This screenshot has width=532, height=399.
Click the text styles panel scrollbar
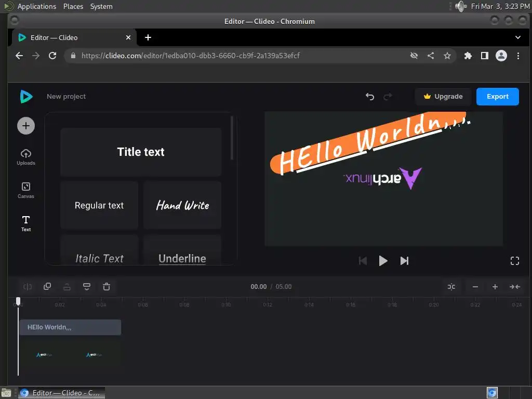tap(232, 138)
